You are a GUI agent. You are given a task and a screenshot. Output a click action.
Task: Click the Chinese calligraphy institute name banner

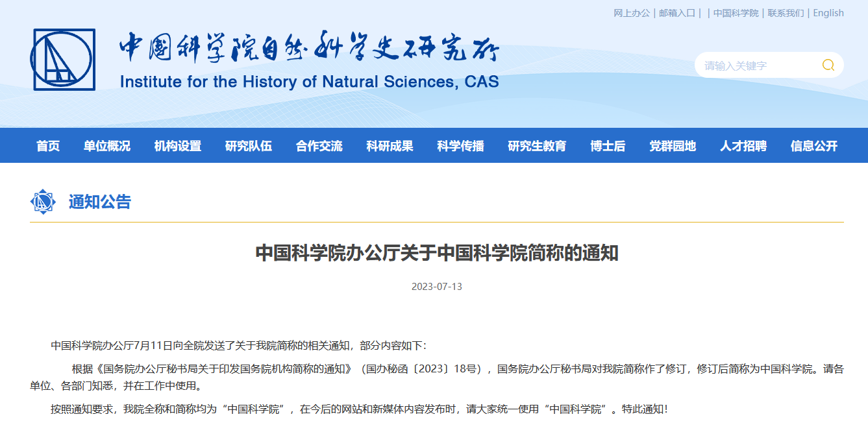pyautogui.click(x=308, y=47)
